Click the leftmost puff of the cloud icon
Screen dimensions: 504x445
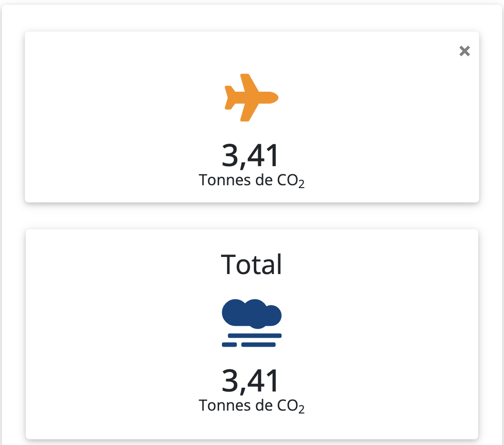pyautogui.click(x=233, y=311)
